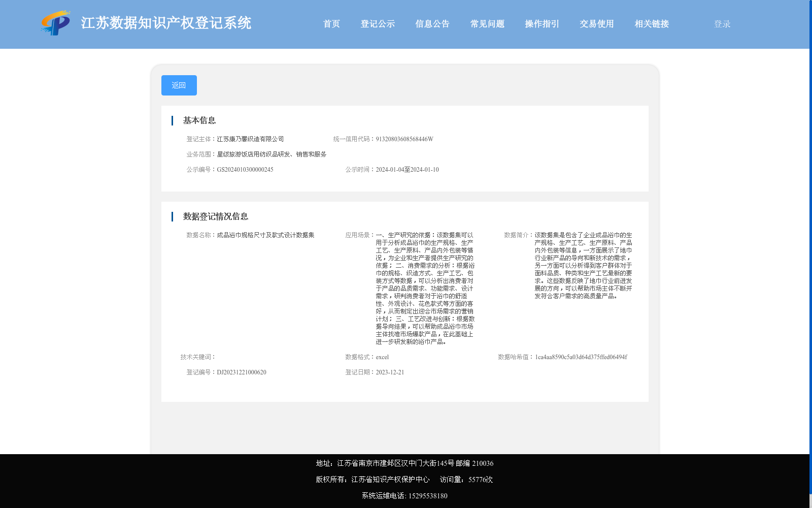The width and height of the screenshot is (812, 508).
Task: Click the registration date 2023-12-21
Action: [390, 372]
